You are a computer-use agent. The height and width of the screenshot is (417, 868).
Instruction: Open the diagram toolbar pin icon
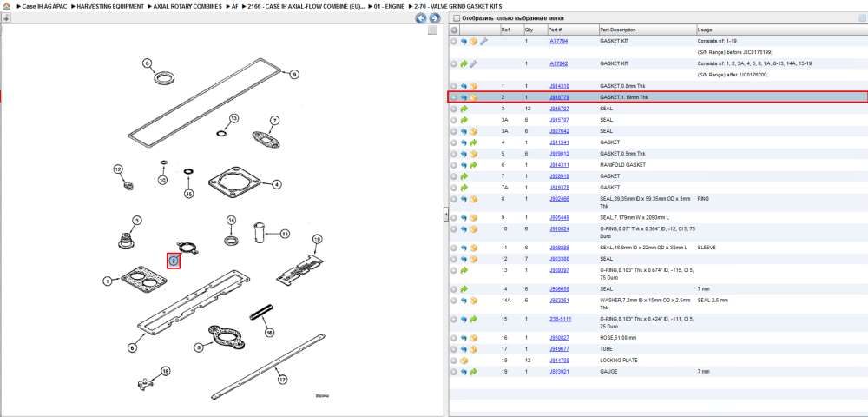pos(5,17)
